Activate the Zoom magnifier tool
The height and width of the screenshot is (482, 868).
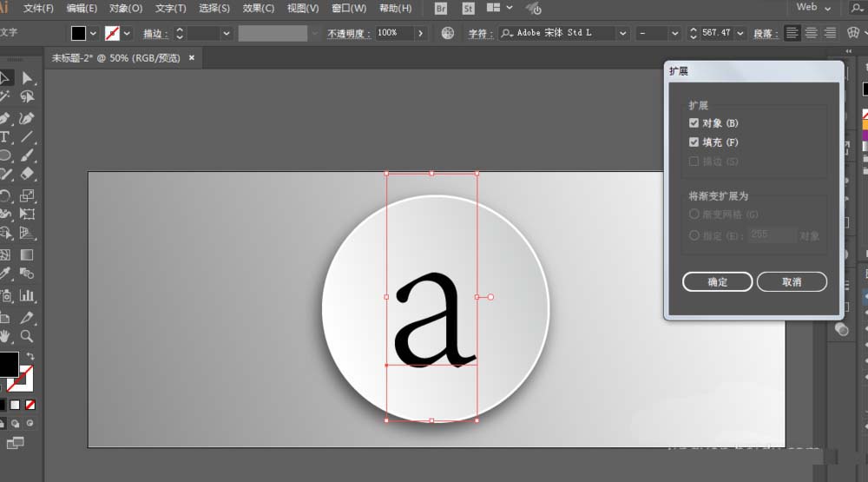point(27,336)
